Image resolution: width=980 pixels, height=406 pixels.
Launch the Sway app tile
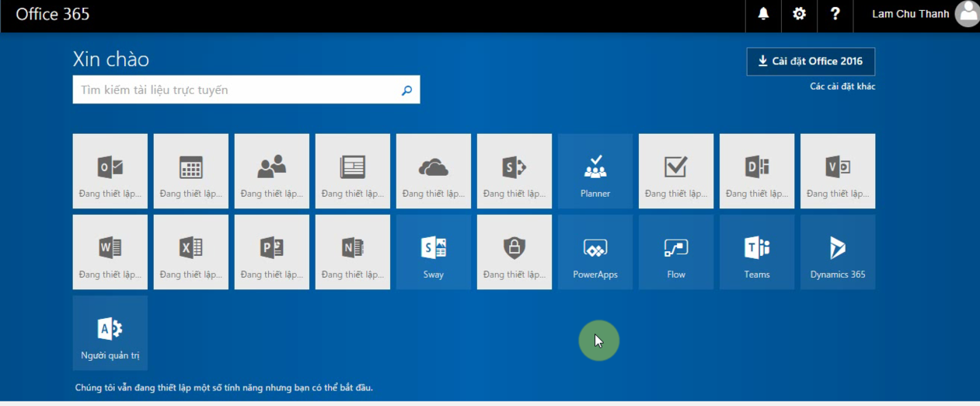click(x=433, y=252)
